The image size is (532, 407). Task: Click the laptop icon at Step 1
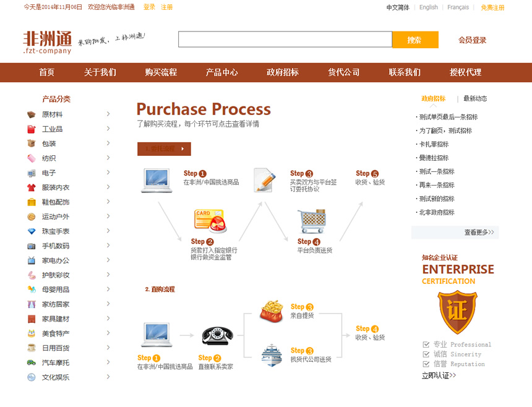(x=157, y=180)
